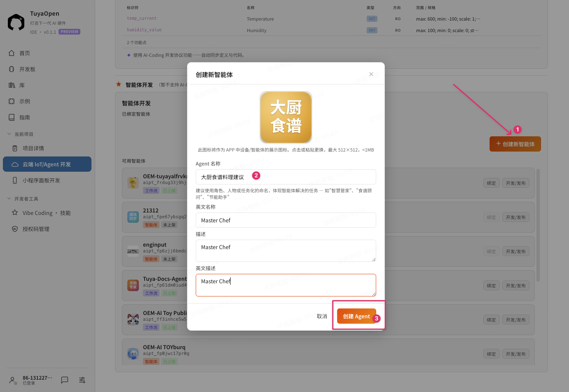Click 绑定 for agent 21312
The image size is (569, 392).
tap(491, 217)
